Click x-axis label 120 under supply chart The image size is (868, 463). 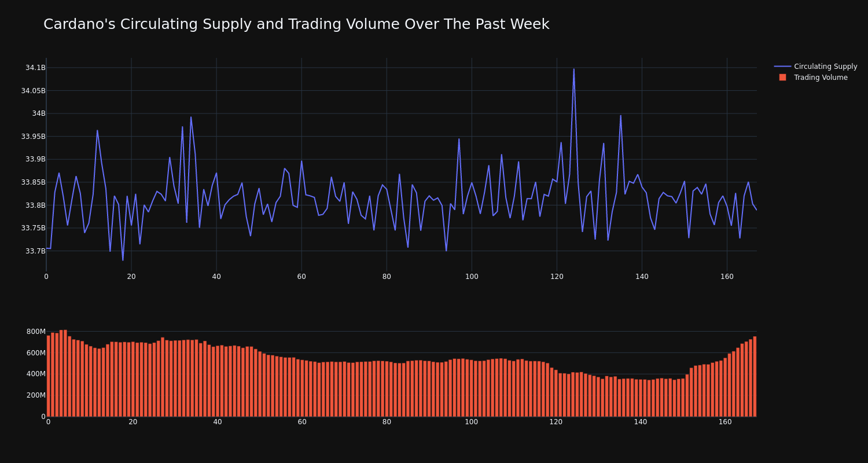[557, 277]
